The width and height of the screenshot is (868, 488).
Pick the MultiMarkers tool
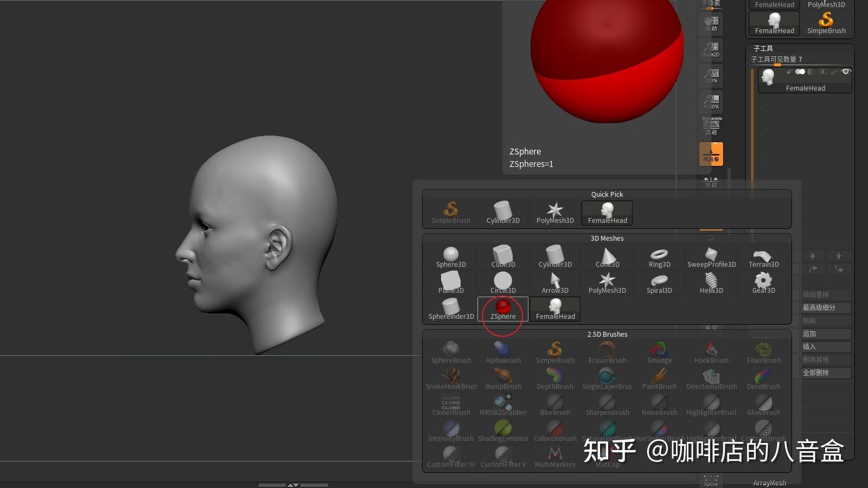click(555, 457)
